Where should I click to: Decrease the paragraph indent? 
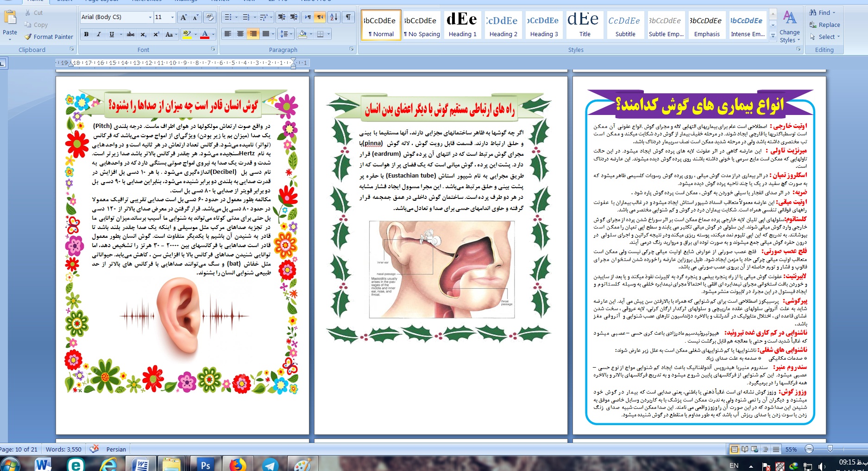click(281, 17)
